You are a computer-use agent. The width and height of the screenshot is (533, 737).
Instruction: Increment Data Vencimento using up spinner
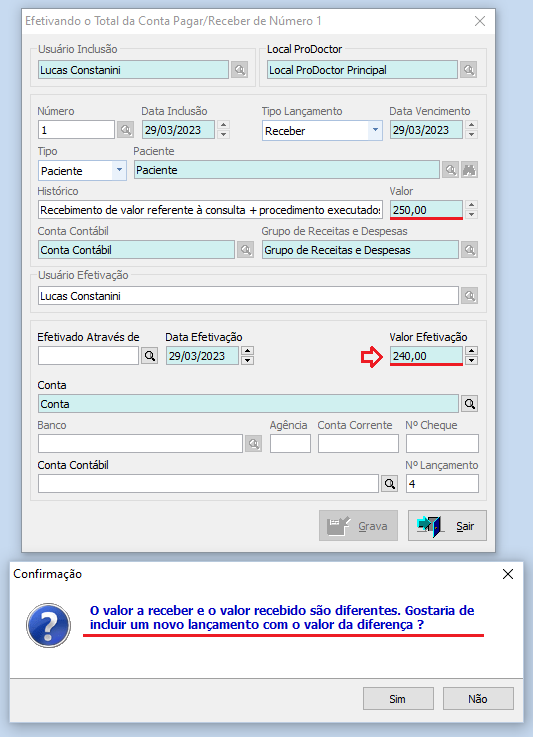[x=471, y=125]
